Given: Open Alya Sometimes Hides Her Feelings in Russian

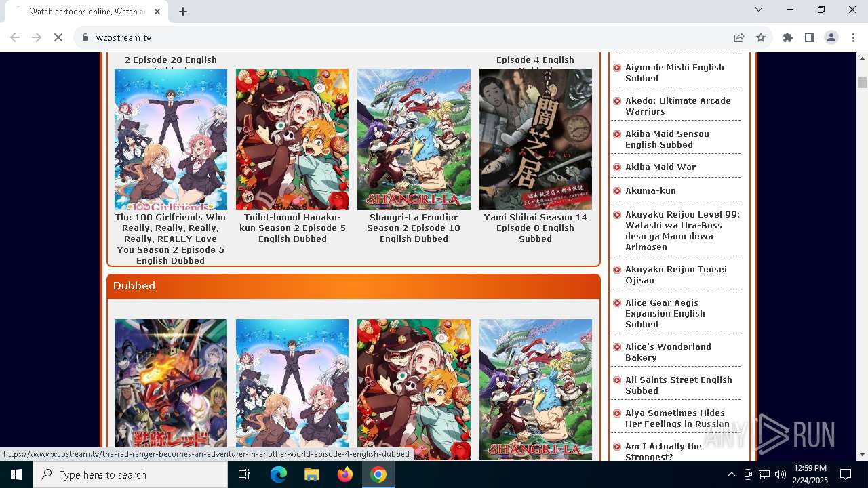Looking at the screenshot, I should click(x=677, y=418).
